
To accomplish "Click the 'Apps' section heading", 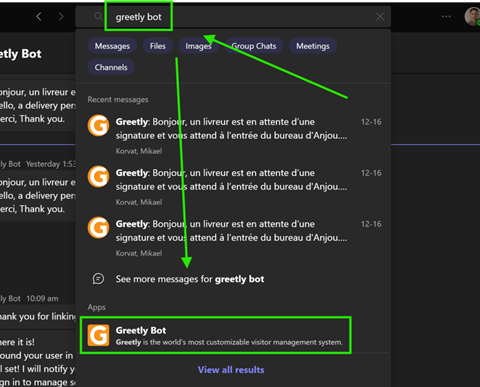I will point(97,307).
